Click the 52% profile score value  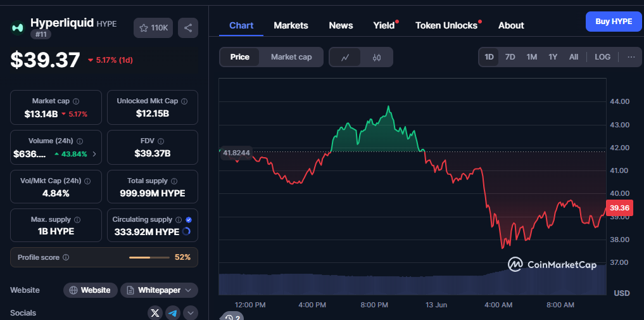pyautogui.click(x=183, y=257)
